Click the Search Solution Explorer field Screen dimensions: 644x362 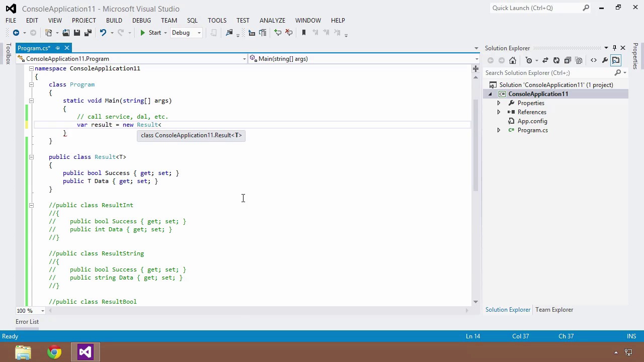(548, 73)
